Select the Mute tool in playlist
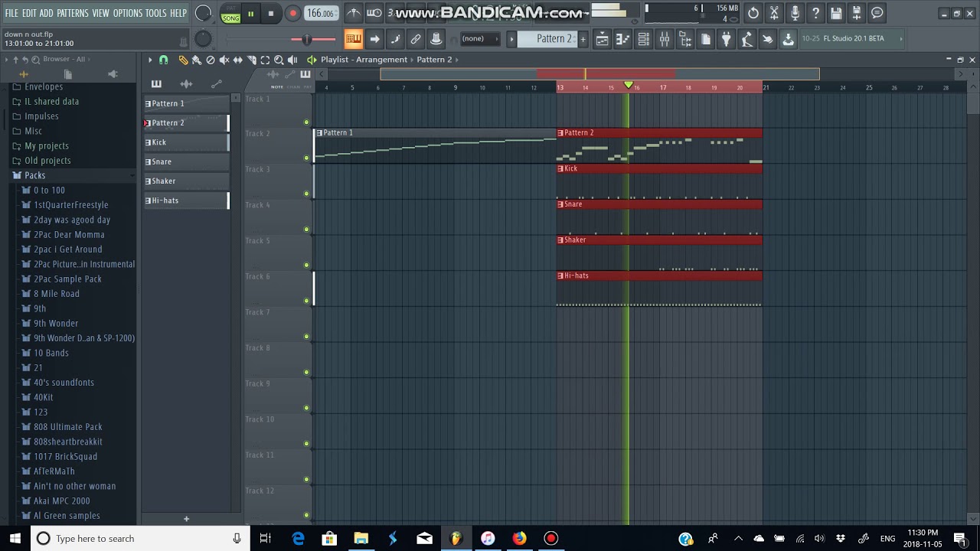 (x=224, y=60)
